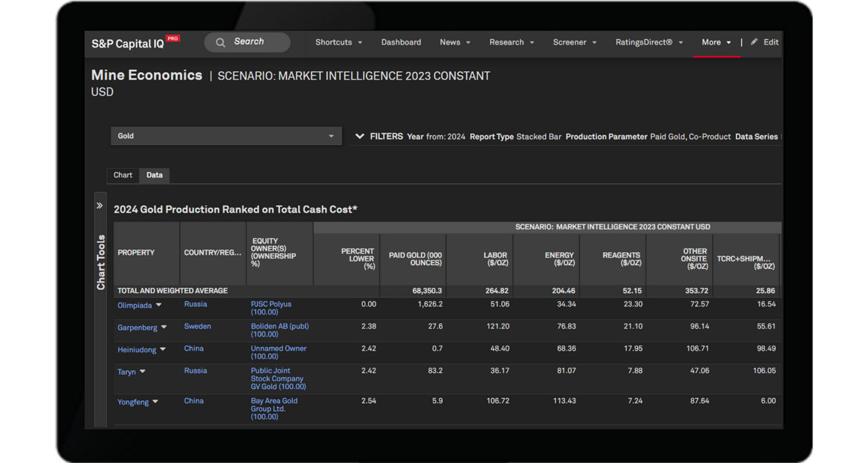Viewport: 868px width, 463px height.
Task: Open the Garpenberg property link
Action: (x=137, y=327)
